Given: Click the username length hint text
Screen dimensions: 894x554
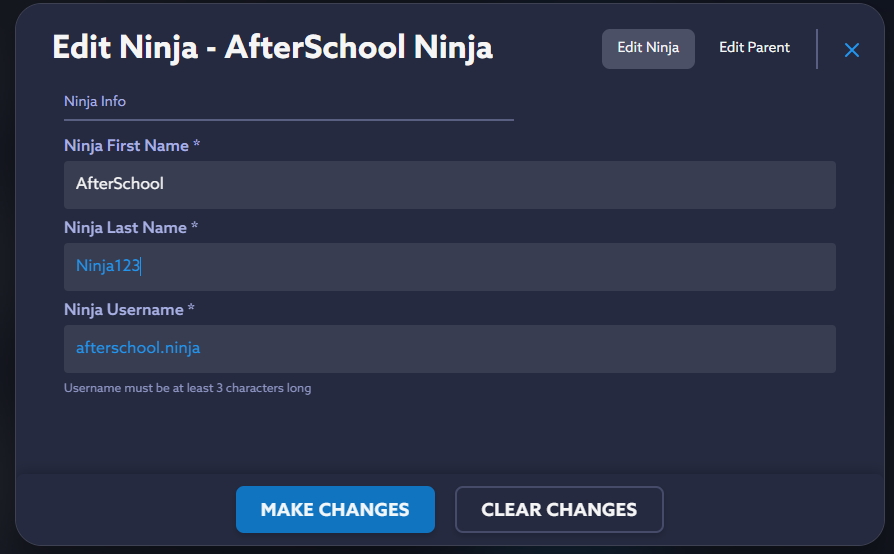Looking at the screenshot, I should coord(187,388).
